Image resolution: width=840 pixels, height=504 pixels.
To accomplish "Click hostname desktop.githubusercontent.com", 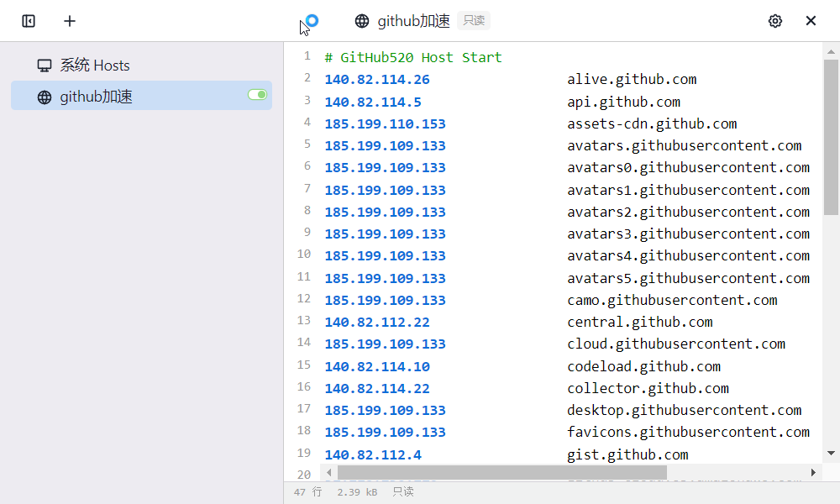I will click(x=684, y=410).
